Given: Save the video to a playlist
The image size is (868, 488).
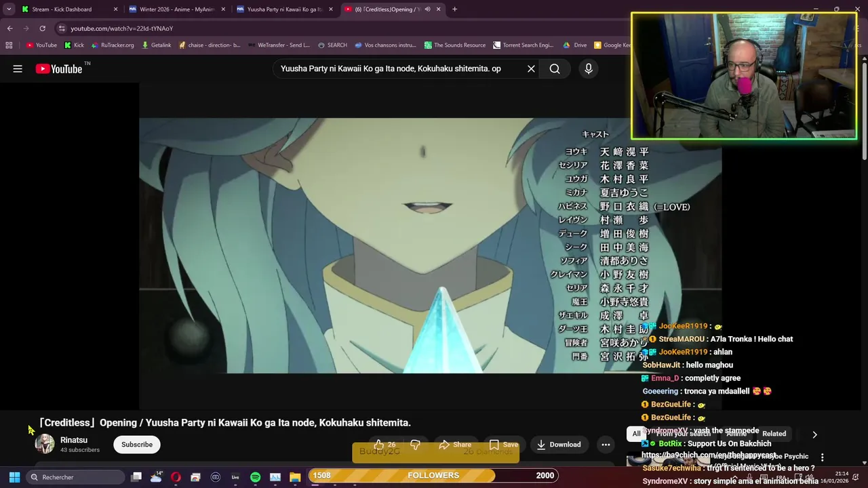Looking at the screenshot, I should tap(504, 445).
